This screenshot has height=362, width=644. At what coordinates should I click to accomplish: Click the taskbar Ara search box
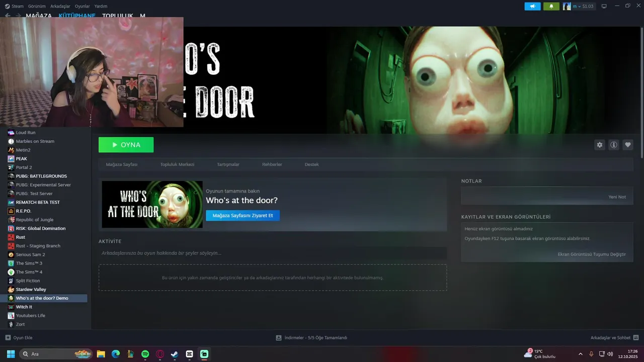pyautogui.click(x=56, y=354)
